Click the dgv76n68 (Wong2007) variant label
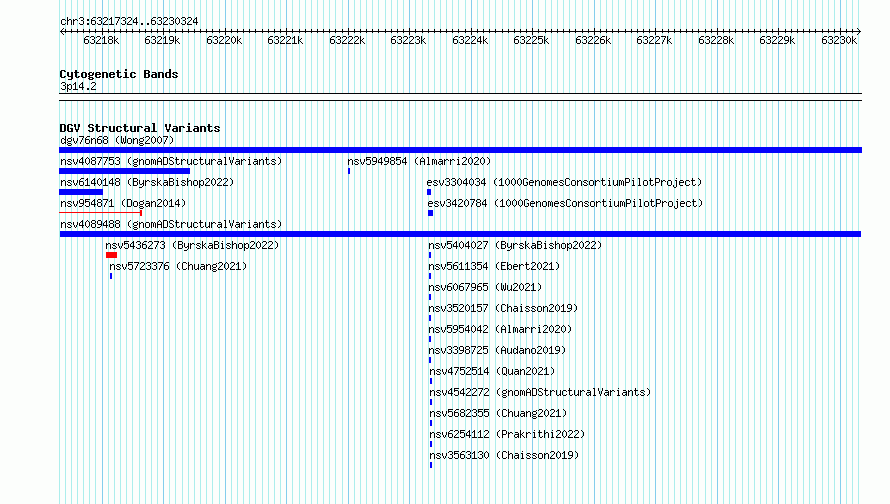 pyautogui.click(x=117, y=140)
